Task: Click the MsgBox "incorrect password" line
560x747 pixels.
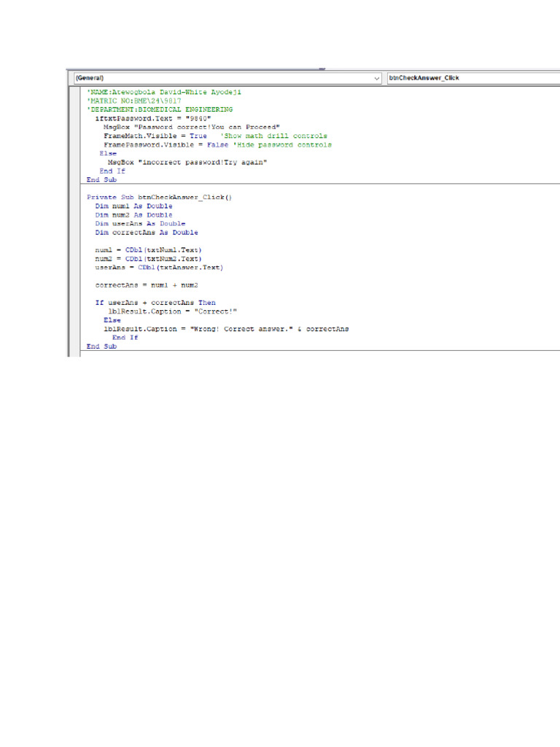Action: coord(187,163)
